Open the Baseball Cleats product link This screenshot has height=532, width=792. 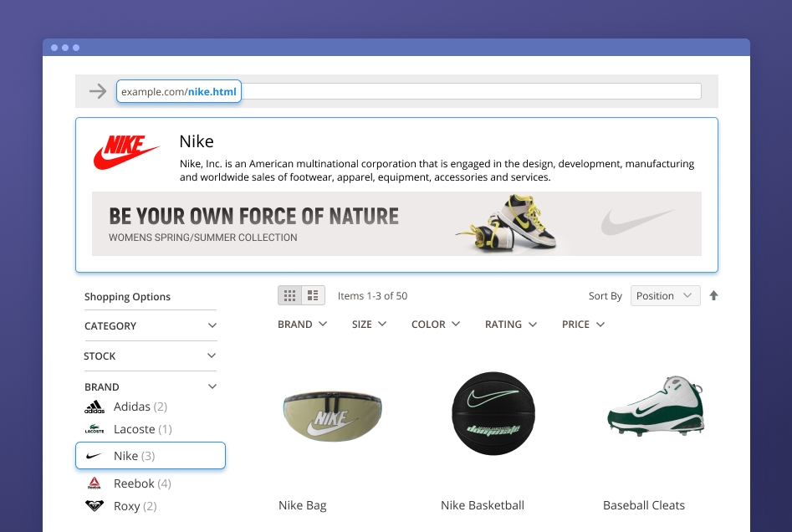coord(644,505)
